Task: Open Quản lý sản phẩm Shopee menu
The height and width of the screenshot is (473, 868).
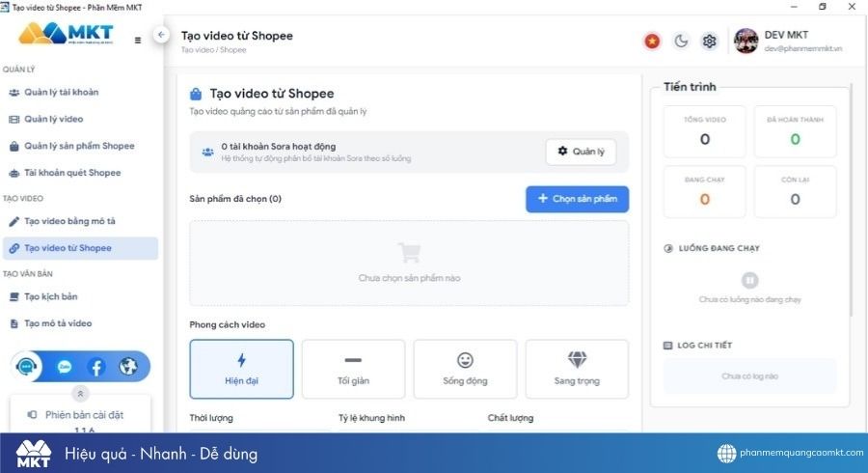Action: coord(80,146)
